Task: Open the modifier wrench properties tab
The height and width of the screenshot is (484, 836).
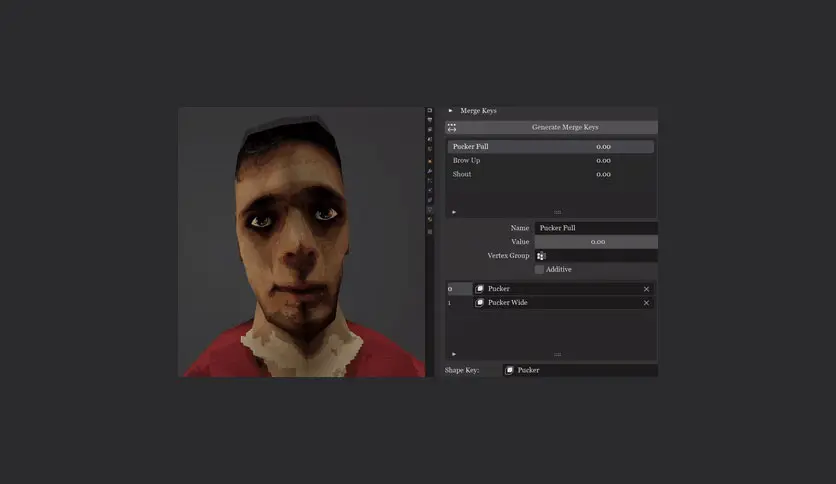Action: point(430,171)
